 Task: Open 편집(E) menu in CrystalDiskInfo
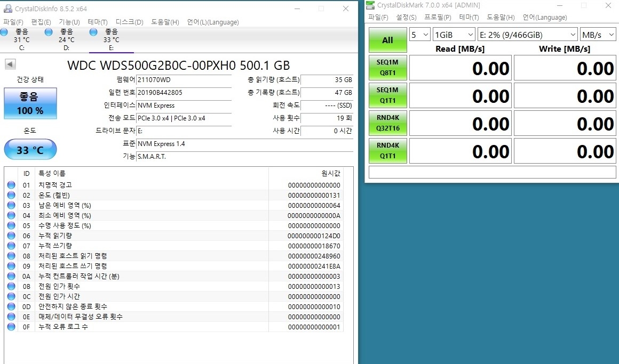click(41, 22)
